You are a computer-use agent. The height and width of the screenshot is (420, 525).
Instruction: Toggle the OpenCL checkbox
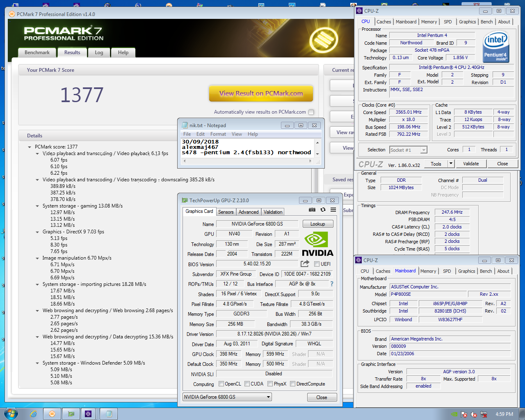221,384
